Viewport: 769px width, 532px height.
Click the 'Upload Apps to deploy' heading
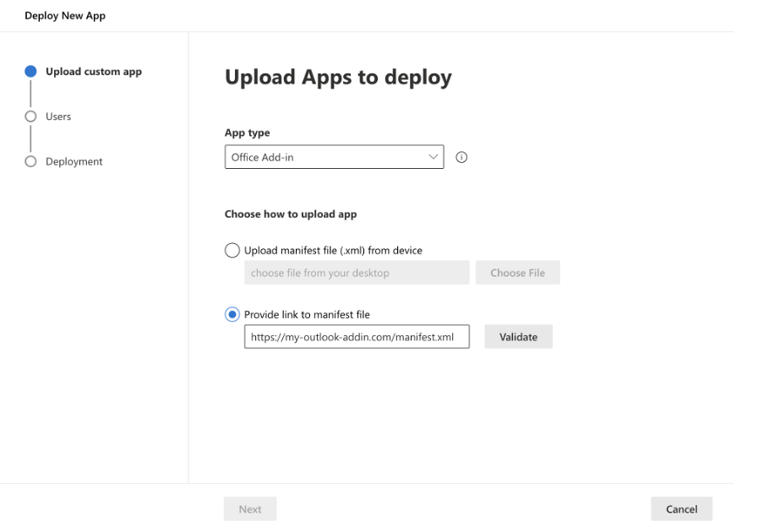(x=338, y=77)
